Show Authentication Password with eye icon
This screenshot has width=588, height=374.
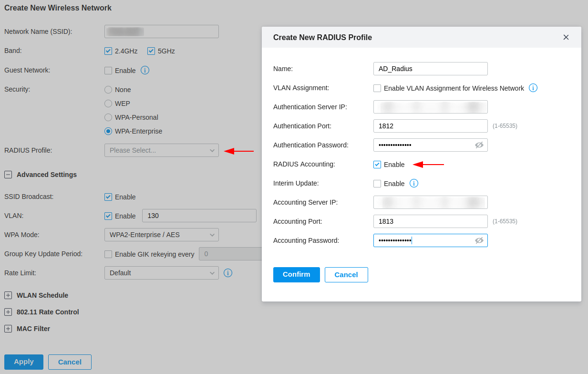click(x=479, y=145)
